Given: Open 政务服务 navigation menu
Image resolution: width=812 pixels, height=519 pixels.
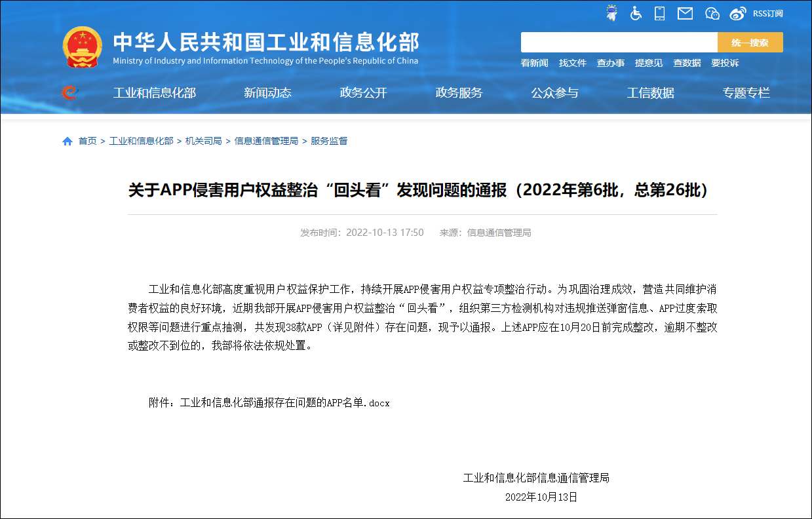Looking at the screenshot, I should [459, 93].
